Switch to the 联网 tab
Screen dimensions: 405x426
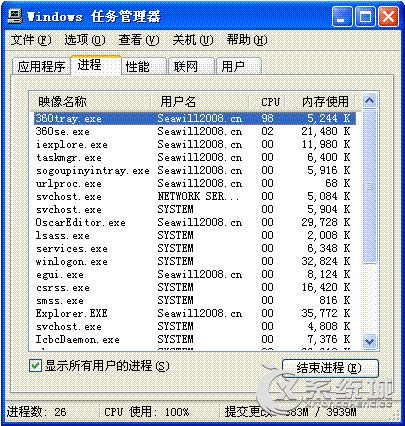click(x=192, y=66)
